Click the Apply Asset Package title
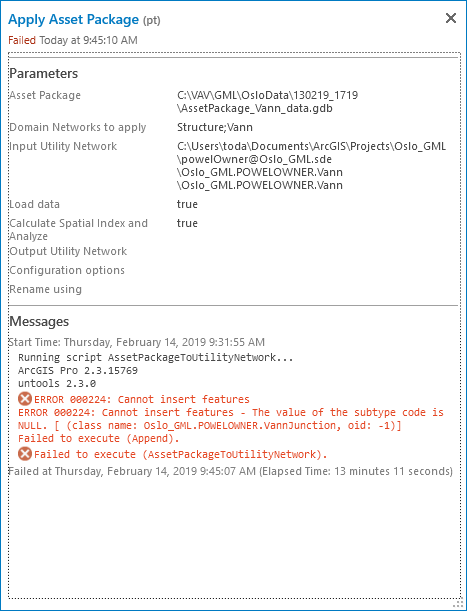The image size is (467, 611). click(73, 19)
